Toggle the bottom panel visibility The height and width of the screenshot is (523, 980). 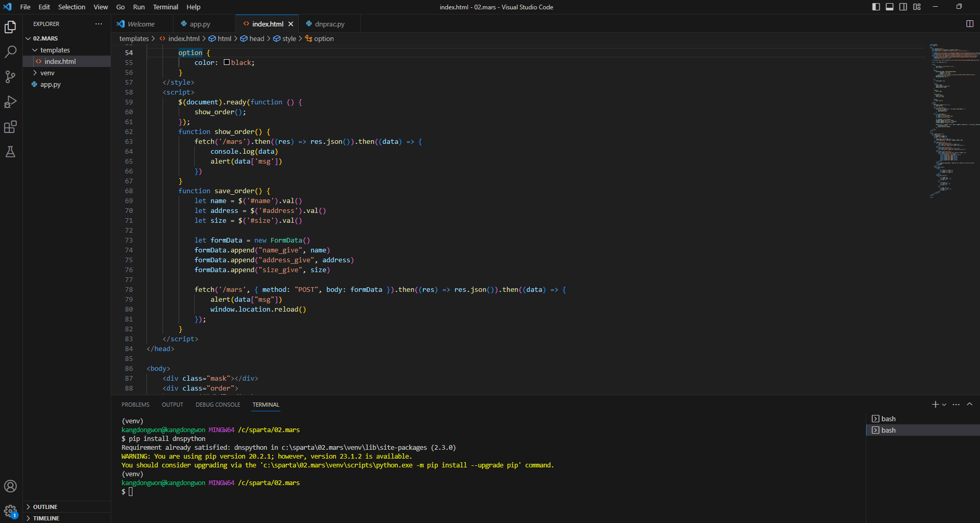pos(890,7)
